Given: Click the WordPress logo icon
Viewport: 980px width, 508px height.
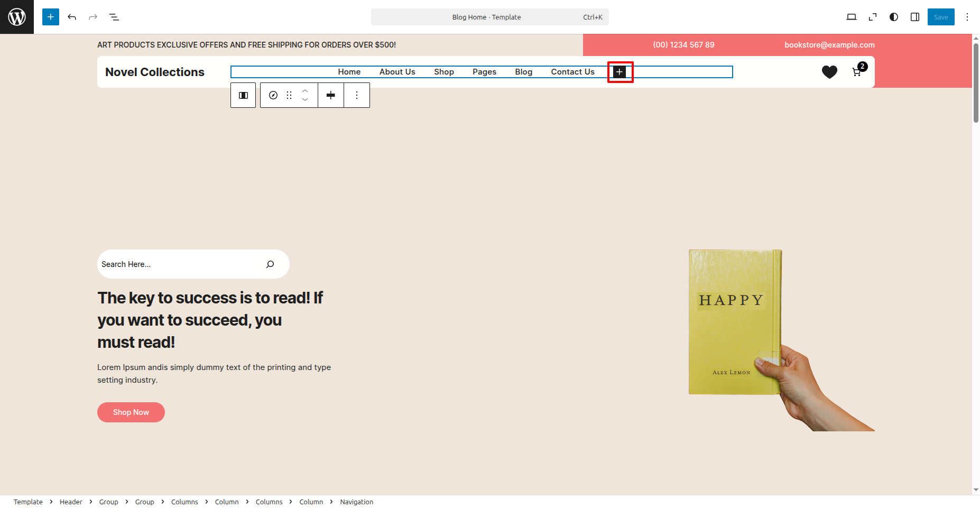Looking at the screenshot, I should pyautogui.click(x=17, y=17).
